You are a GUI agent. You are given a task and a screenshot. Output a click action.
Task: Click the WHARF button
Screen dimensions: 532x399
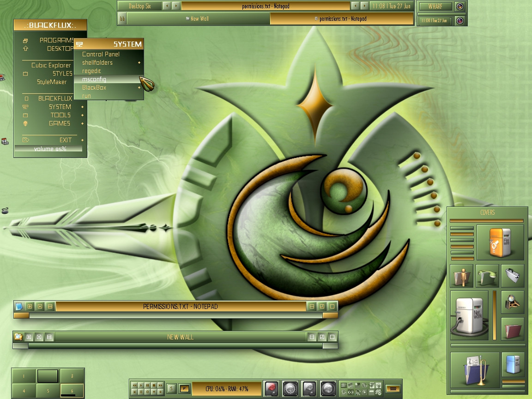tap(435, 6)
